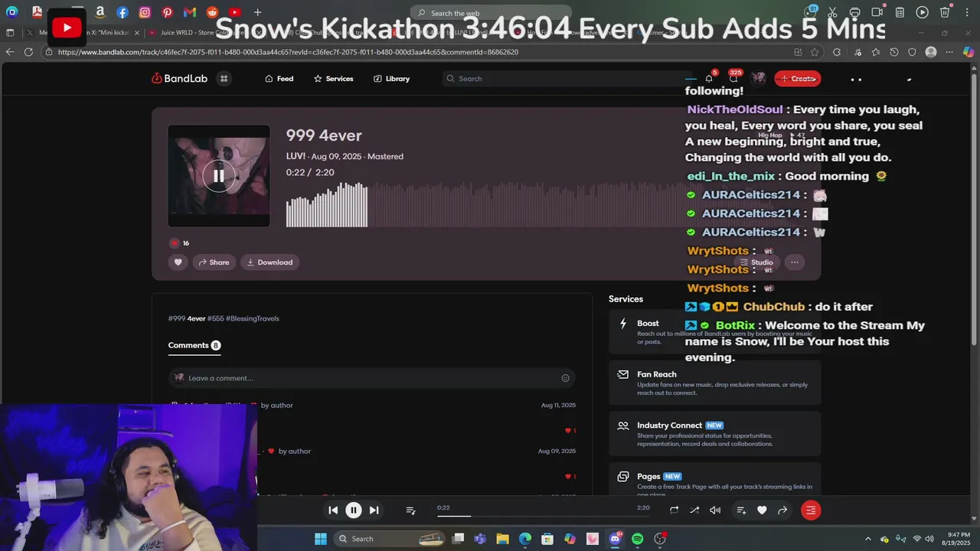980x551 pixels.
Task: Toggle repeat mode in the player
Action: [674, 510]
